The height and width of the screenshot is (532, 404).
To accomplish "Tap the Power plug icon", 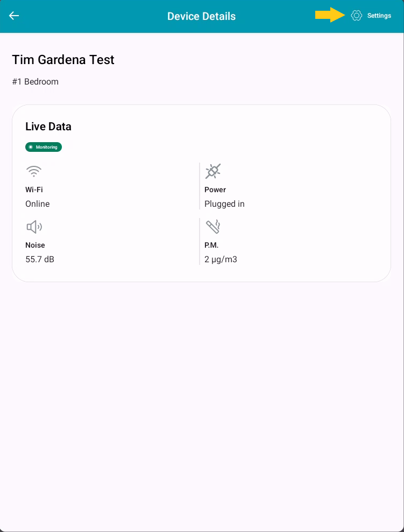I will (212, 171).
